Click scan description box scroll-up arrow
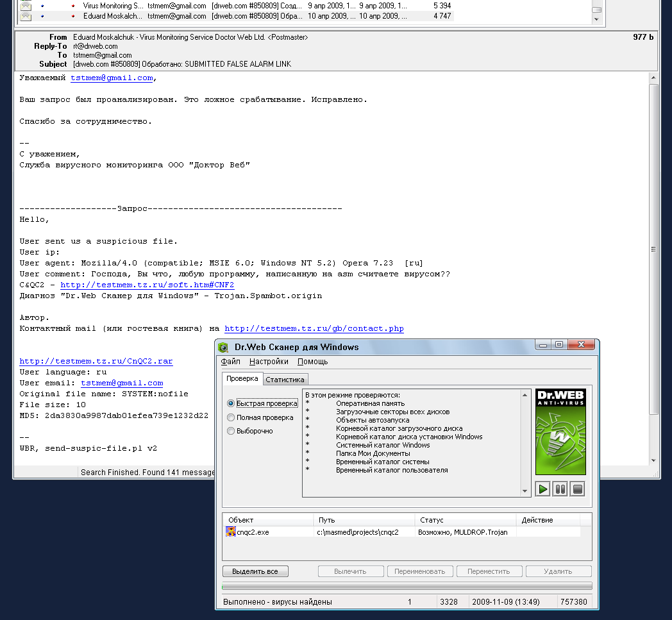The image size is (672, 620). tap(525, 394)
